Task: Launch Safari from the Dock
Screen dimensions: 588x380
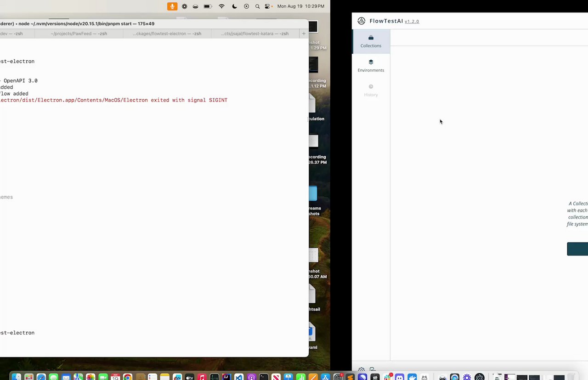Action: pyautogui.click(x=41, y=377)
